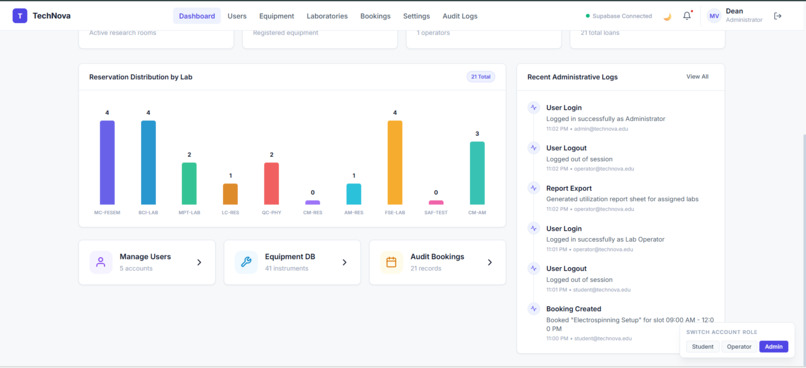
Task: Click Supabase Connected status text
Action: pyautogui.click(x=622, y=16)
